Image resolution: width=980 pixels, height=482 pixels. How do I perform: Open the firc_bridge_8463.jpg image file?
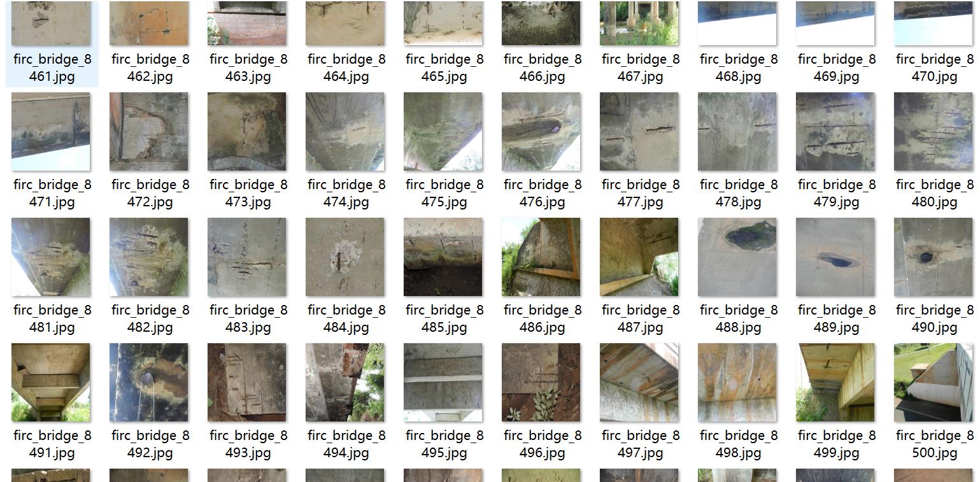(247, 23)
